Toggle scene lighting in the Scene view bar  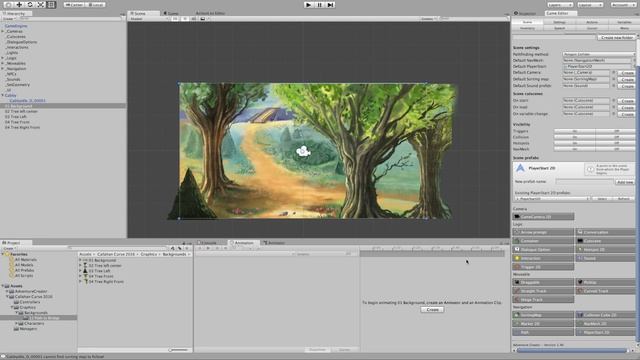click(184, 19)
